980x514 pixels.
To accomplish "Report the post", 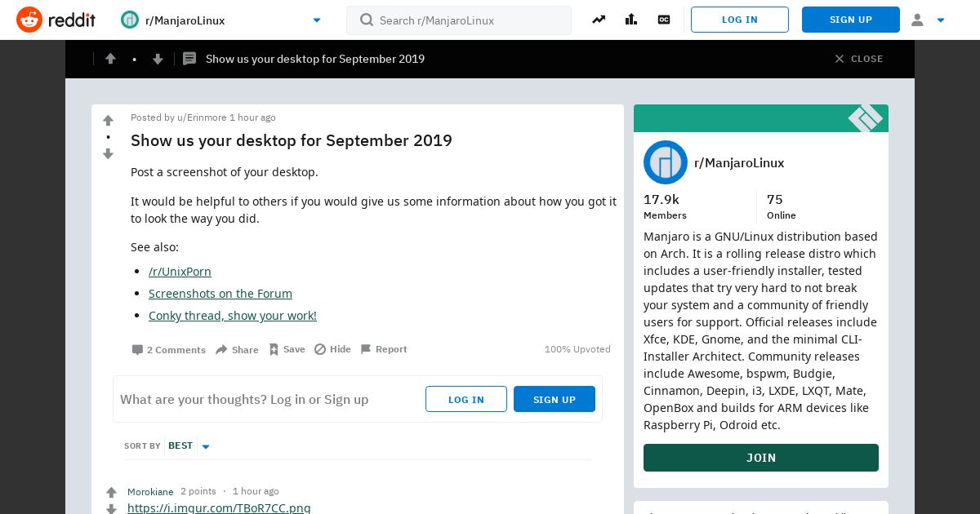I will click(384, 349).
